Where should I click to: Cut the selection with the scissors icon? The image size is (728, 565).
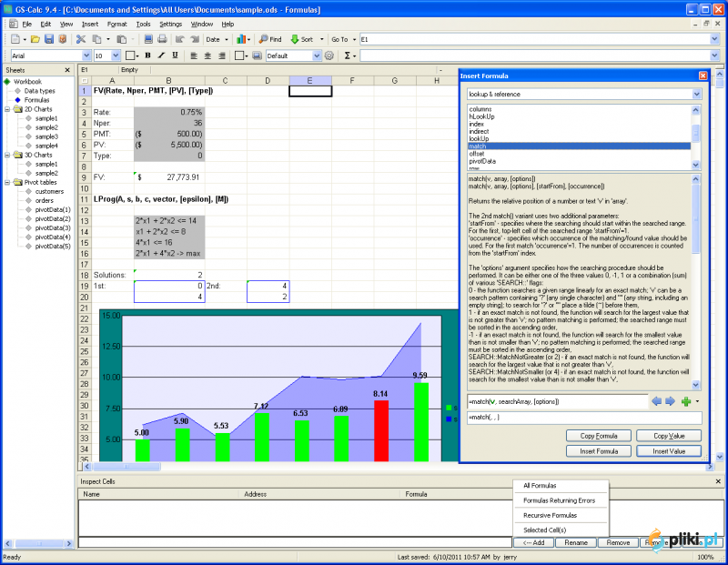81,39
